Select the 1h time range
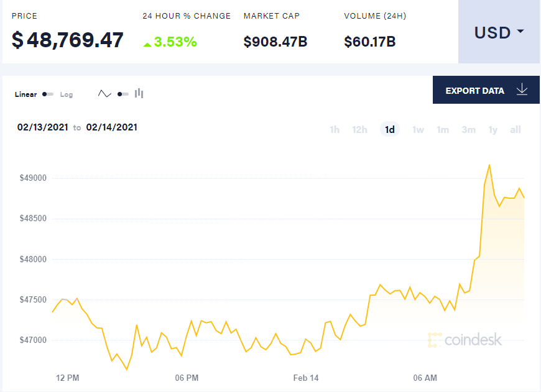This screenshot has width=541, height=392. pos(335,129)
